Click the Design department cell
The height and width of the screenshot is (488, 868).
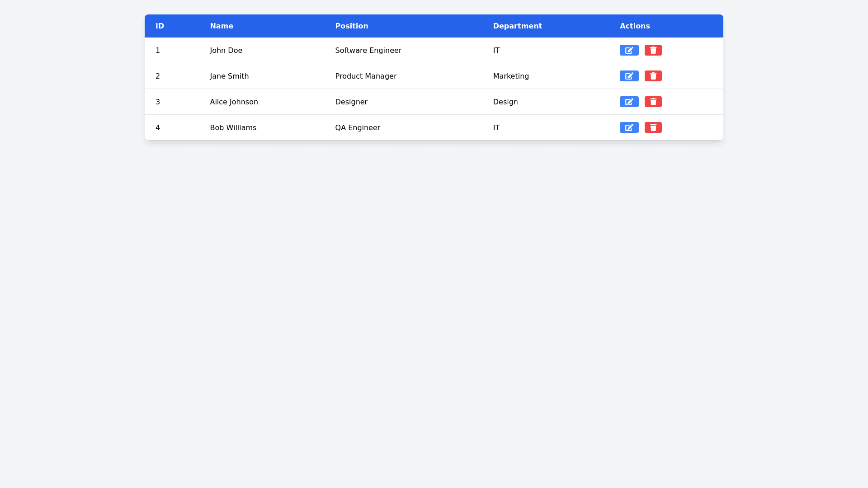(505, 102)
